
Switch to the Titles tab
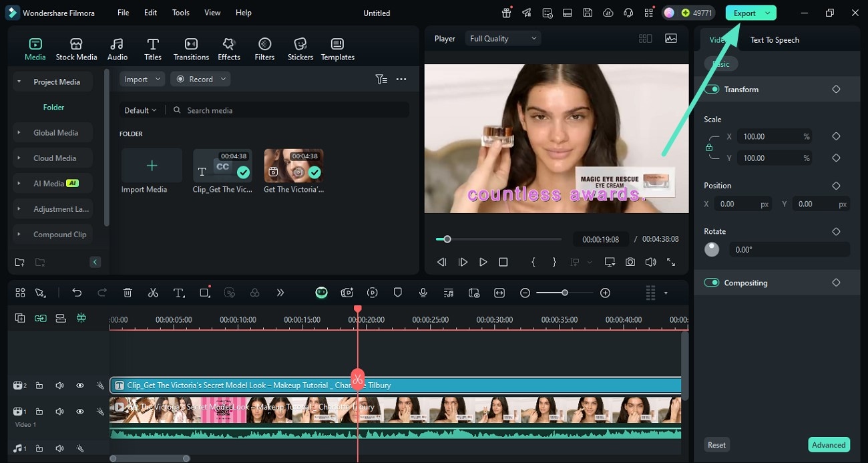coord(153,49)
